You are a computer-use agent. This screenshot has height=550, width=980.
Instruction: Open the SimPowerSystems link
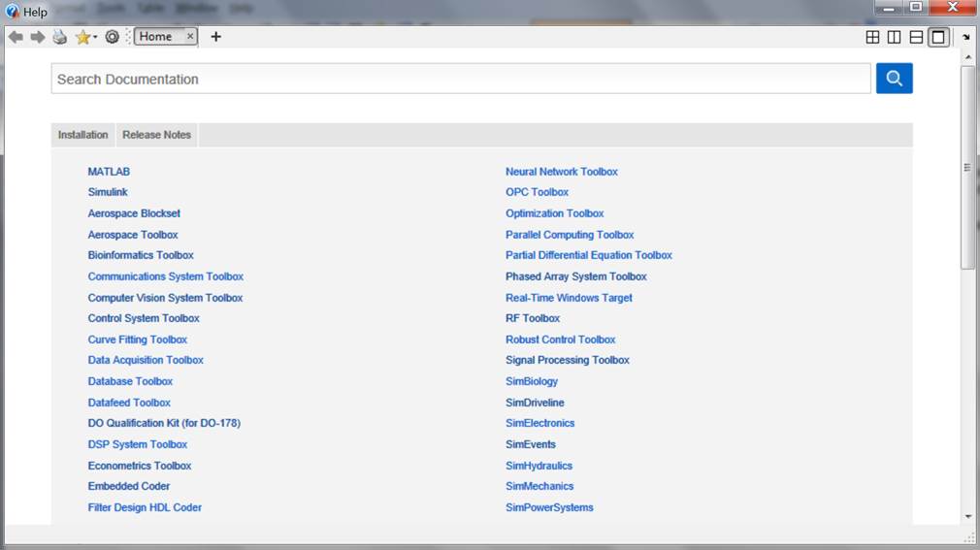[549, 507]
